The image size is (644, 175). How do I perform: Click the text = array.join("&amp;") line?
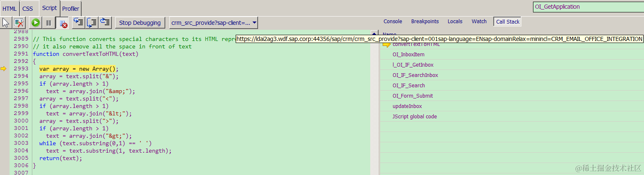(91, 91)
